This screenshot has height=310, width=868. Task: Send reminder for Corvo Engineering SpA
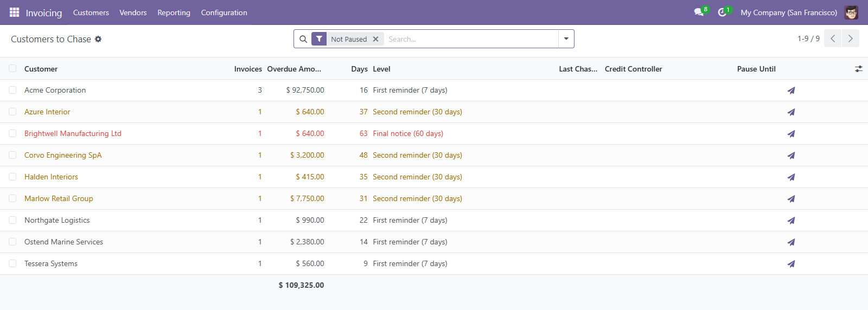[791, 156]
